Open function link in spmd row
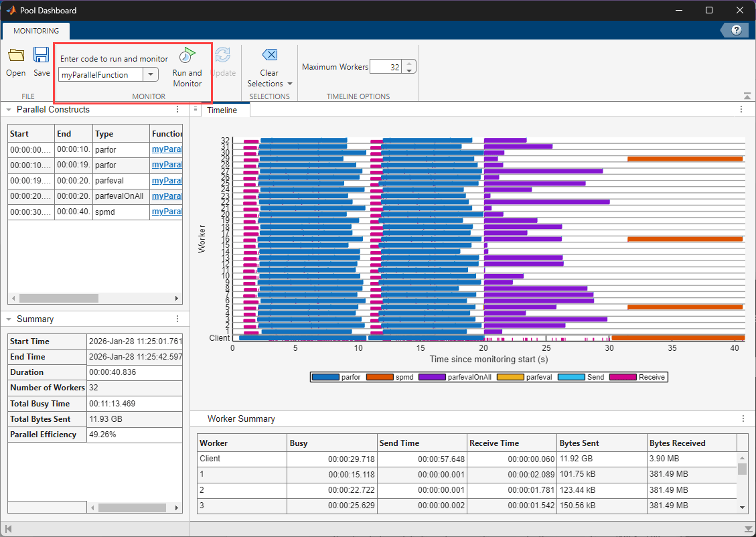Viewport: 756px width, 537px height. pyautogui.click(x=167, y=212)
